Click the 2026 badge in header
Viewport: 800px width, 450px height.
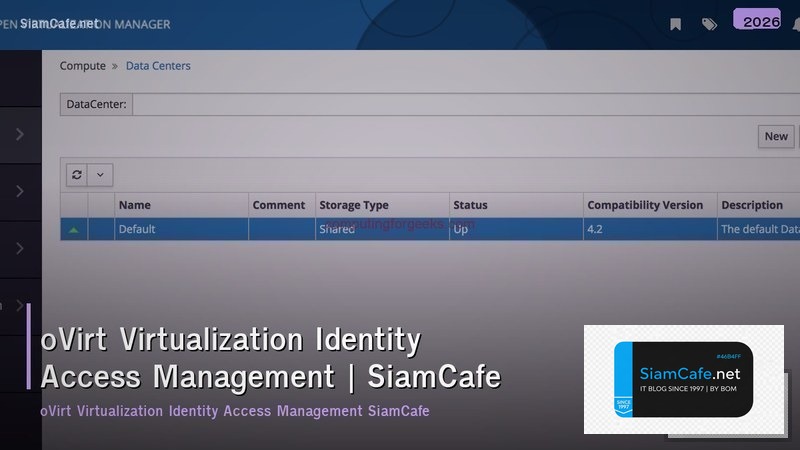pyautogui.click(x=758, y=20)
